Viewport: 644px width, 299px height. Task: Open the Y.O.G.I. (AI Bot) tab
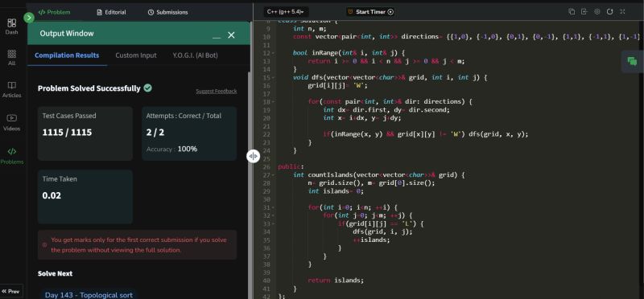point(195,55)
